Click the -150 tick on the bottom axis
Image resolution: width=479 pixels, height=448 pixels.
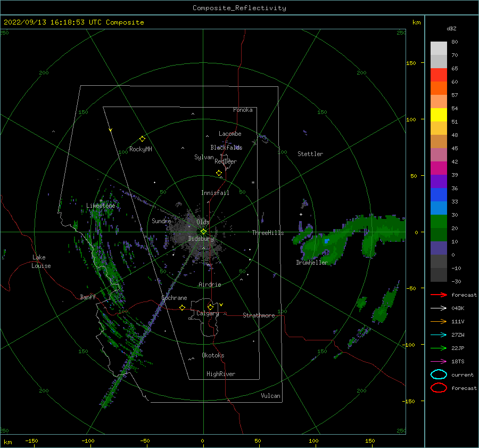(31, 441)
